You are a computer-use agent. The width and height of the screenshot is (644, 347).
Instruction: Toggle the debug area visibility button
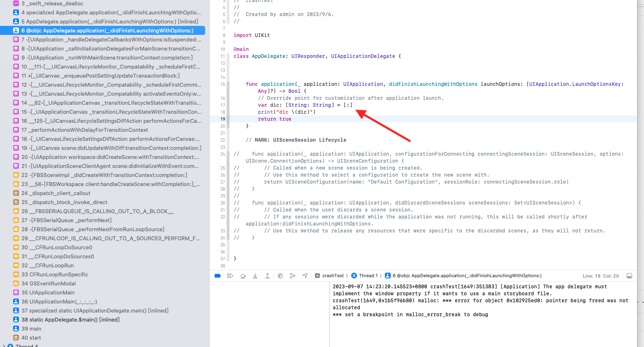(629, 276)
